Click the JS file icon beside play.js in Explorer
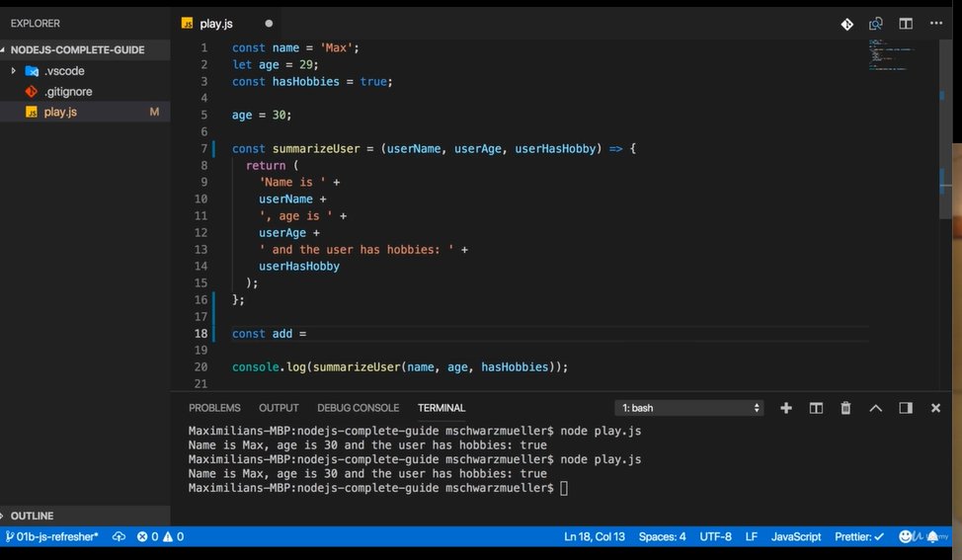Screen dimensions: 962x560 point(32,113)
